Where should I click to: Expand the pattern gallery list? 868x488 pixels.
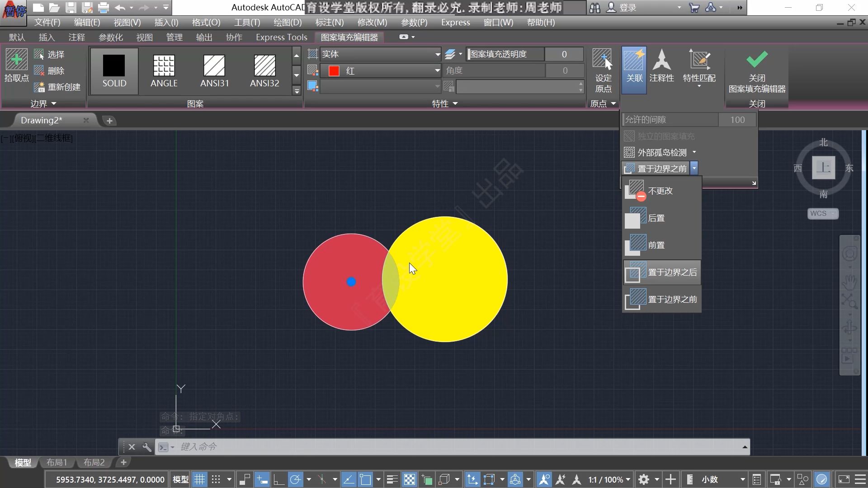[297, 91]
